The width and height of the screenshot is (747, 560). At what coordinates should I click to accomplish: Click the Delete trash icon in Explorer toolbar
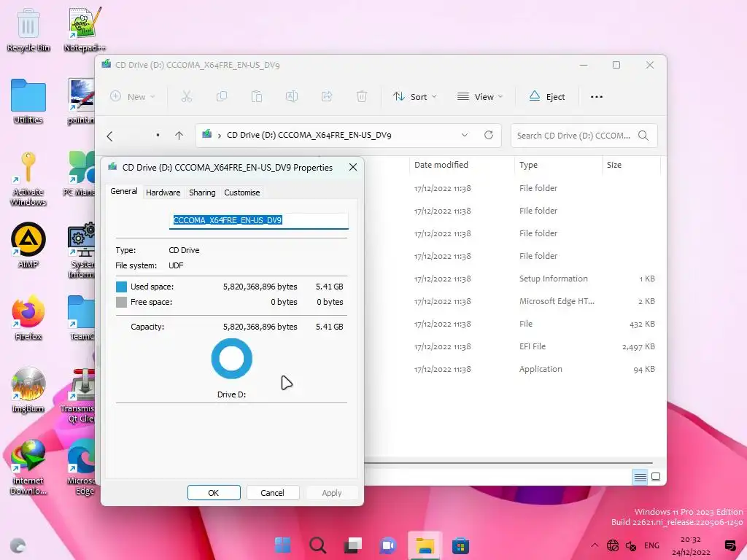[x=362, y=97]
